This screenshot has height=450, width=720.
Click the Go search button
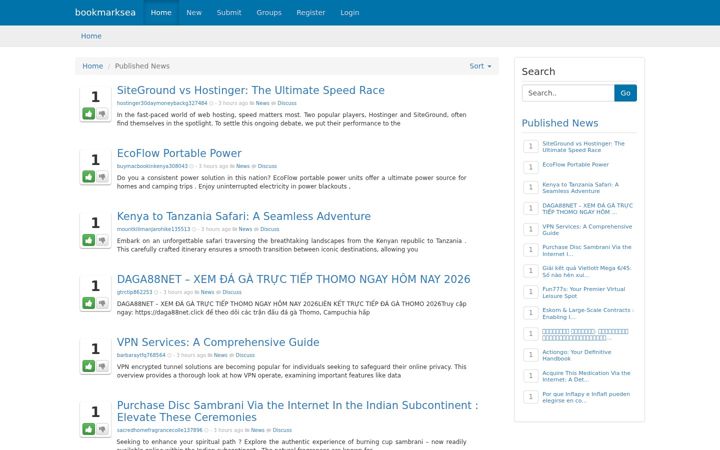(x=625, y=93)
